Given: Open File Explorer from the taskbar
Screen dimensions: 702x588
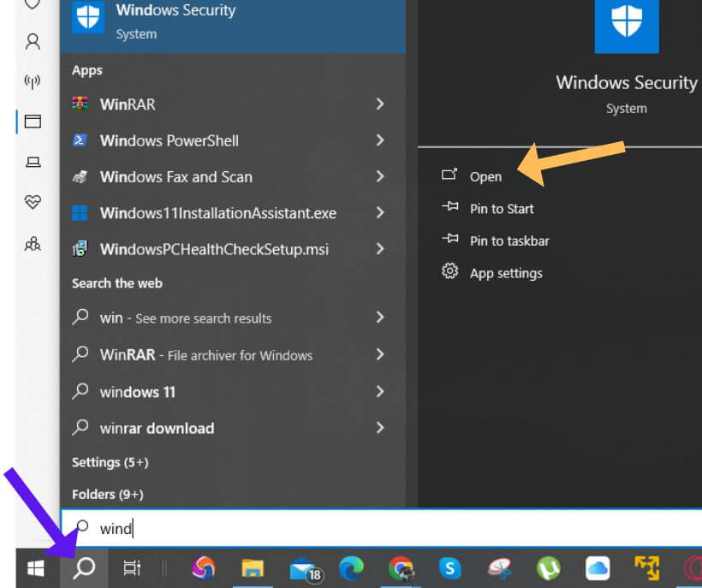Looking at the screenshot, I should click(253, 568).
